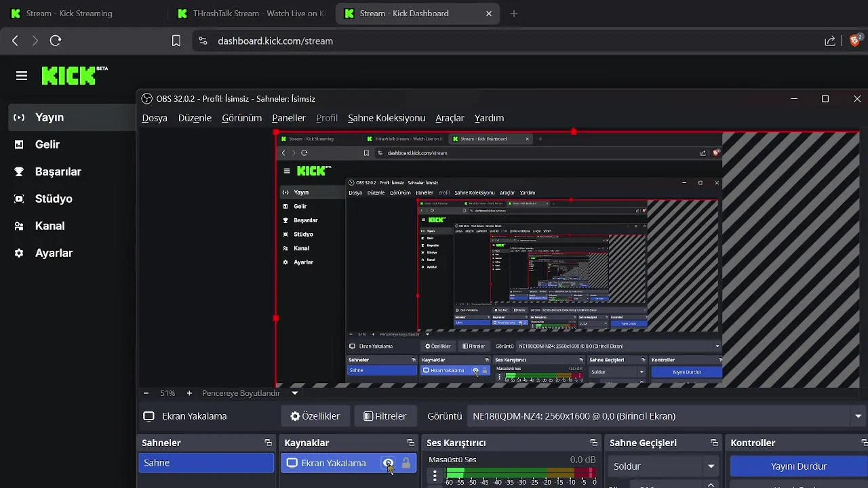This screenshot has height=488, width=868.
Task: Open Brave Shields icon
Action: pos(855,41)
